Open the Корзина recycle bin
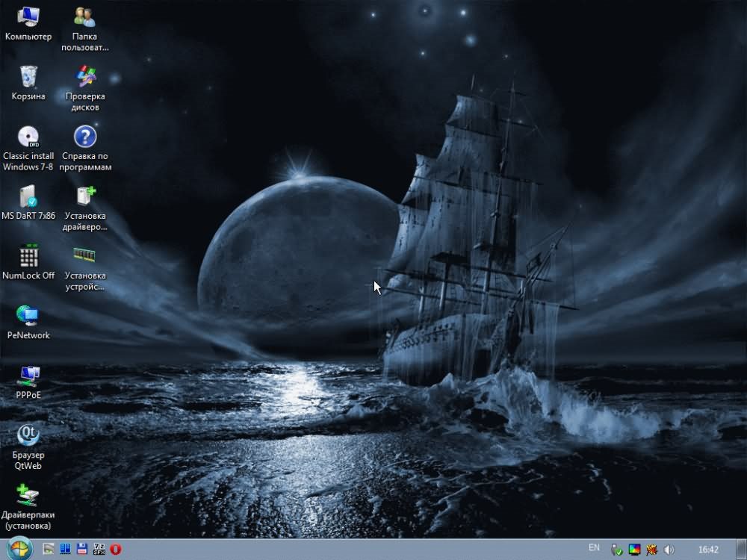 [28, 76]
